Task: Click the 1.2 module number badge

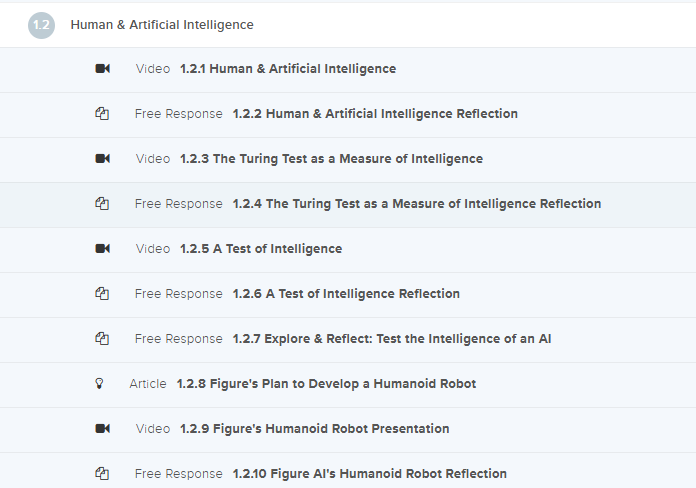Action: pos(41,25)
